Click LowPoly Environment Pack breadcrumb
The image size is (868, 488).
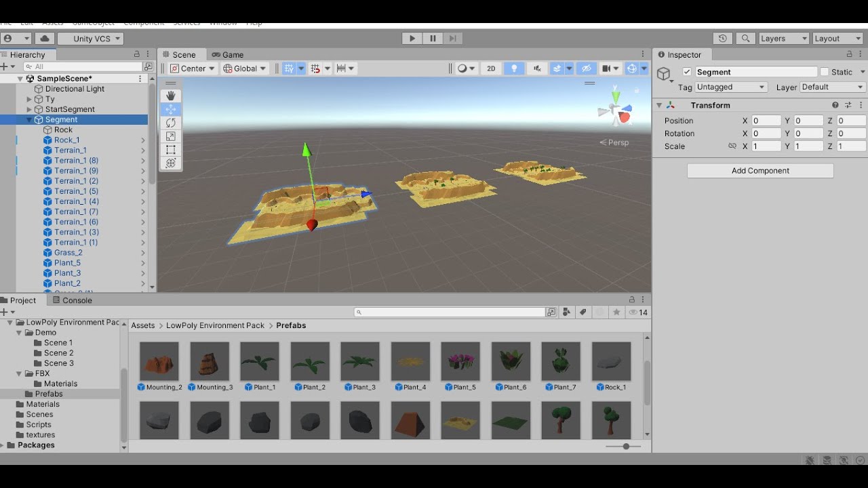click(x=216, y=325)
